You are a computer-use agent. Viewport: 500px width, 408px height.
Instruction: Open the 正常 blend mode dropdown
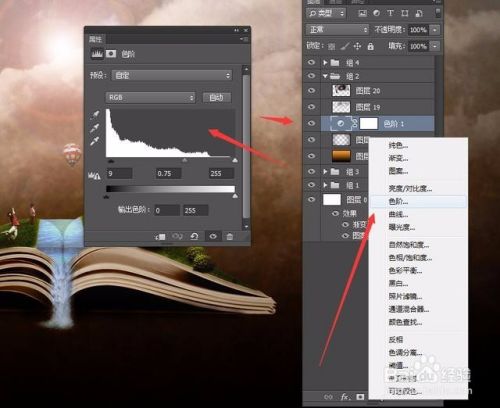[x=337, y=30]
